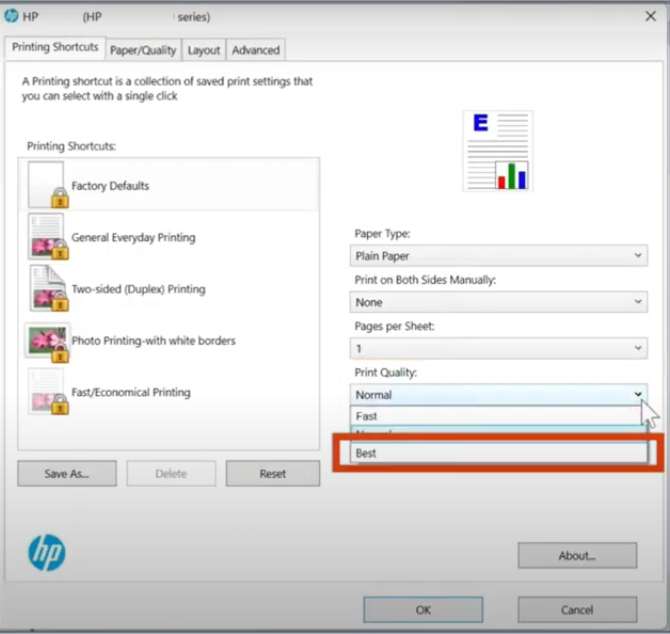
Task: Close the HP printing preferences dialog
Action: [650, 16]
